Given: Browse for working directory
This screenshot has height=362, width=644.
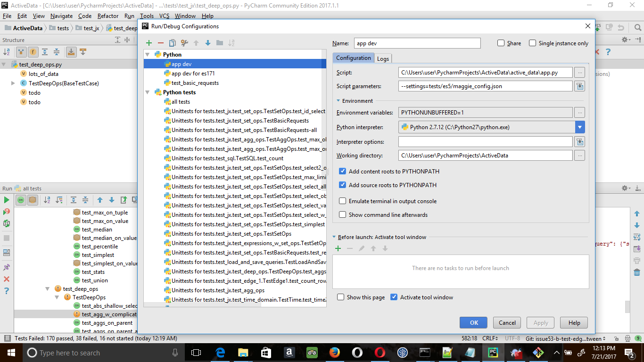Looking at the screenshot, I should (x=580, y=156).
